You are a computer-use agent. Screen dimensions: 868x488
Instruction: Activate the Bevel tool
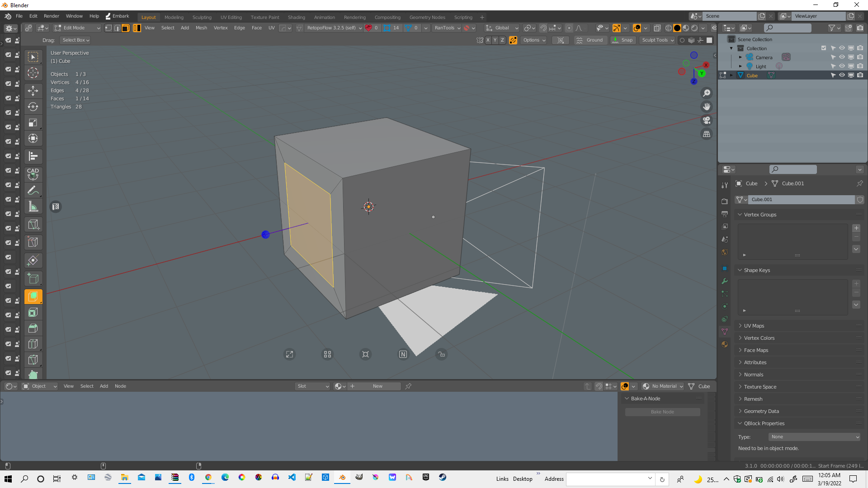tap(33, 328)
